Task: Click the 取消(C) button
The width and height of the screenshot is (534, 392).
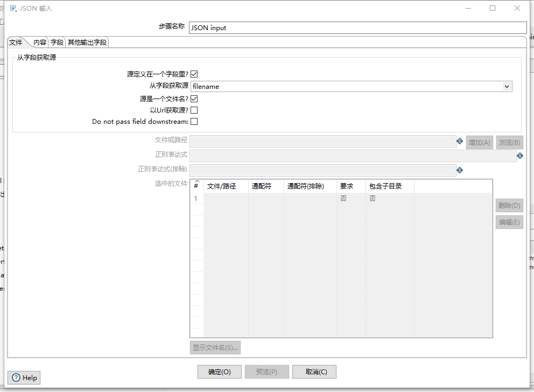Action: [x=314, y=372]
